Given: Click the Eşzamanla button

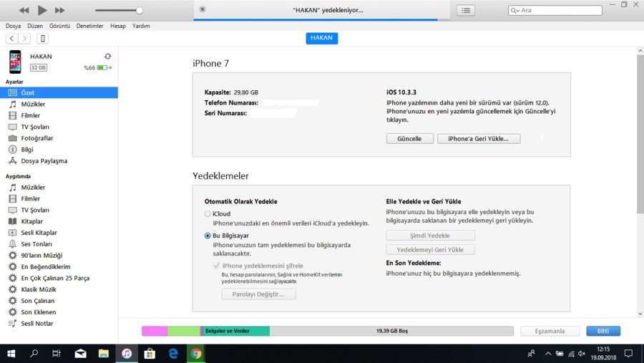Looking at the screenshot, I should tap(550, 331).
